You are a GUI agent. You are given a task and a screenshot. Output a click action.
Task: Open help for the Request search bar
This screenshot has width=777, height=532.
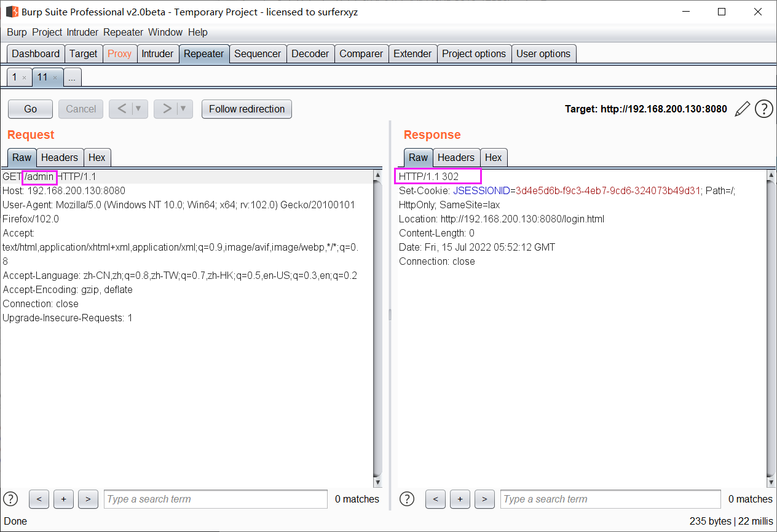[x=10, y=499]
